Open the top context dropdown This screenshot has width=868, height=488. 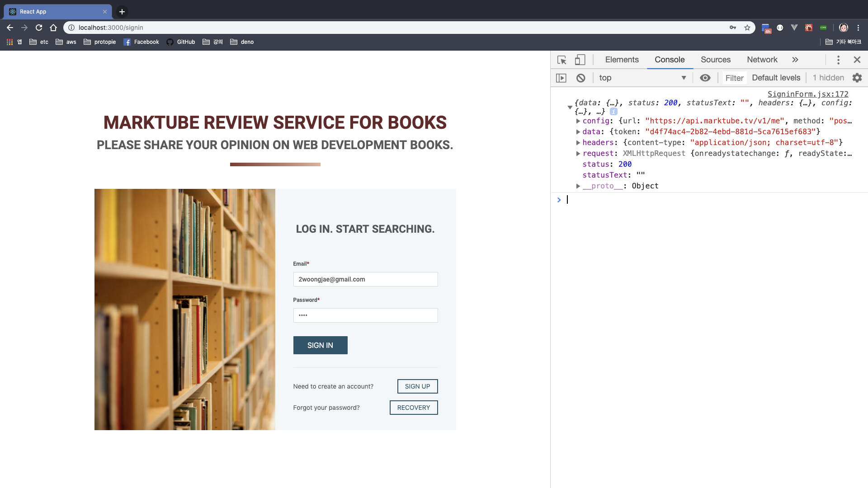click(x=642, y=78)
